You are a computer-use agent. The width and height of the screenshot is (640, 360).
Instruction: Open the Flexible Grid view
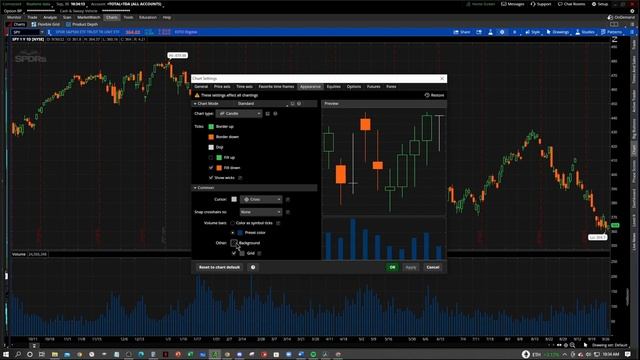click(45, 24)
